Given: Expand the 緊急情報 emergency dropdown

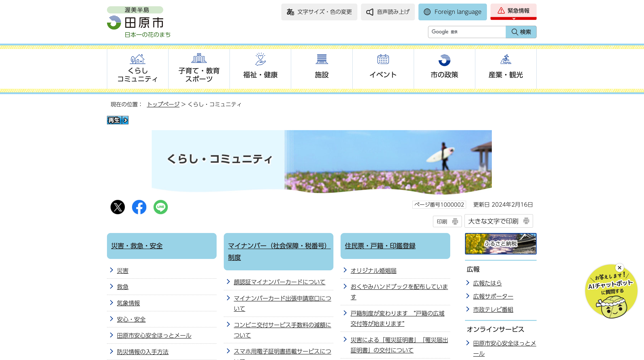Looking at the screenshot, I should tap(513, 12).
